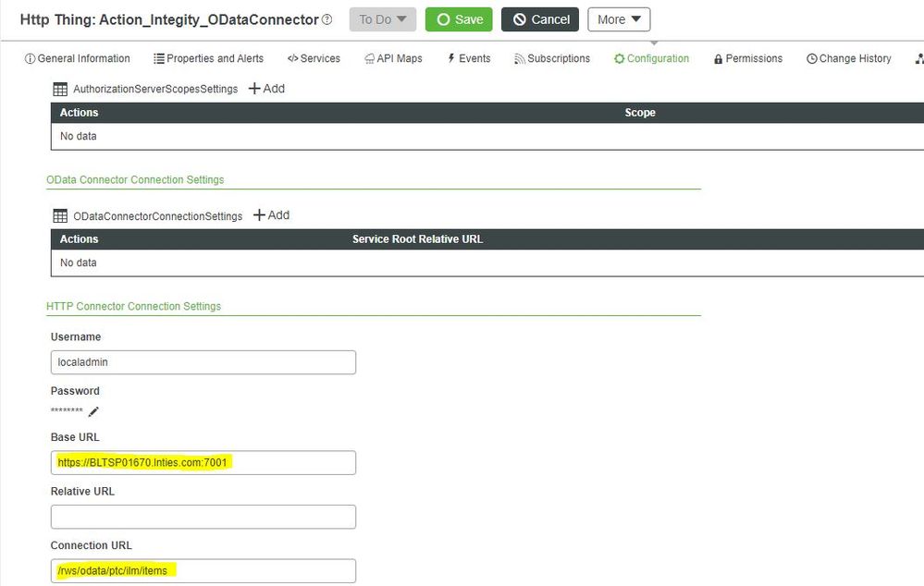Click the help icon beside thing name
This screenshot has width=924, height=586.
point(327,19)
